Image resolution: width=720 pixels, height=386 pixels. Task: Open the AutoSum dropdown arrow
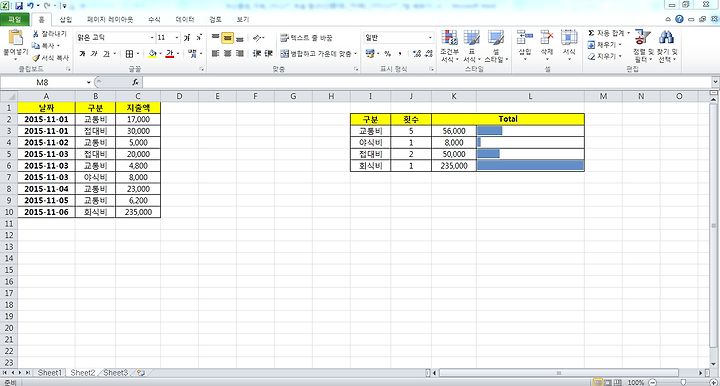click(629, 33)
